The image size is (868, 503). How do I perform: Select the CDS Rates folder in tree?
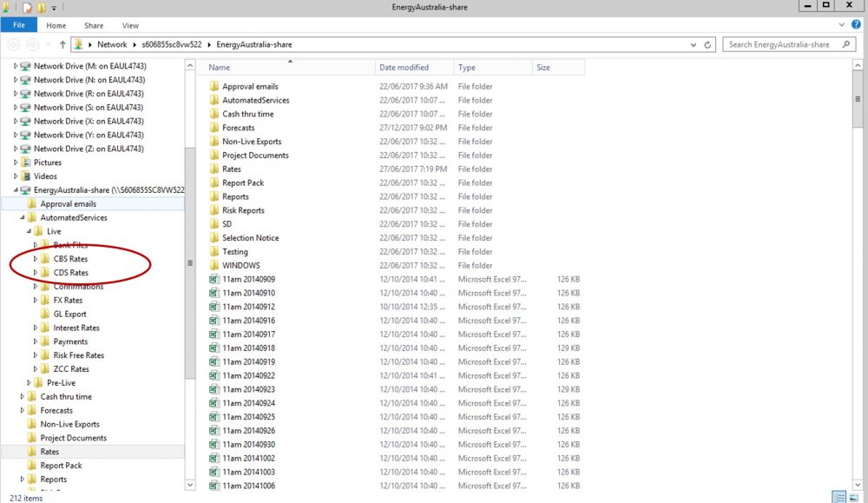71,273
